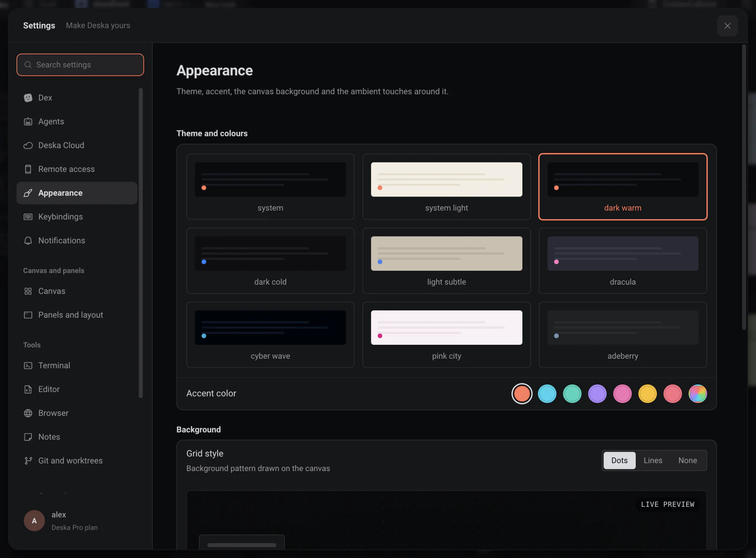Screen dimensions: 756x558
Task: Pick the yellow accent color
Action: click(648, 394)
